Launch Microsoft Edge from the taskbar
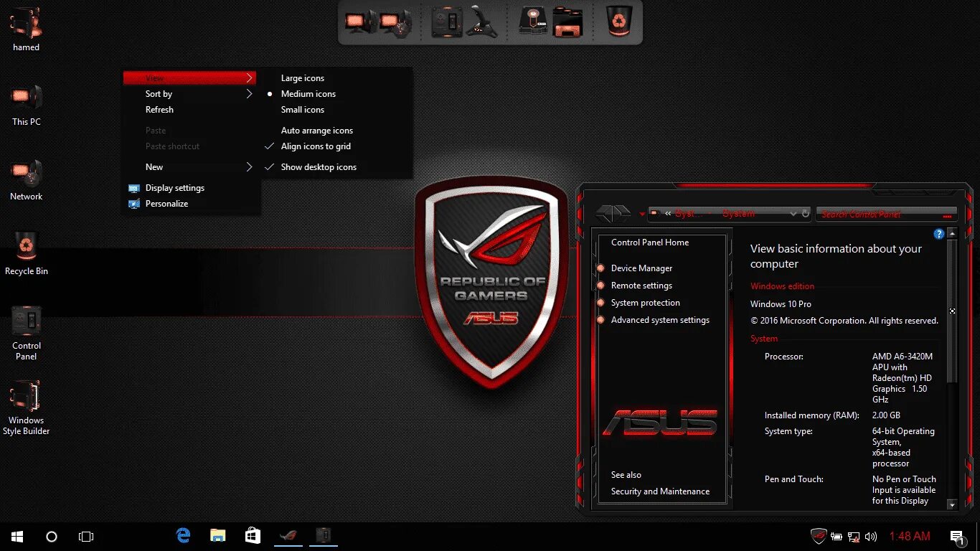Image resolution: width=980 pixels, height=551 pixels. (x=183, y=536)
